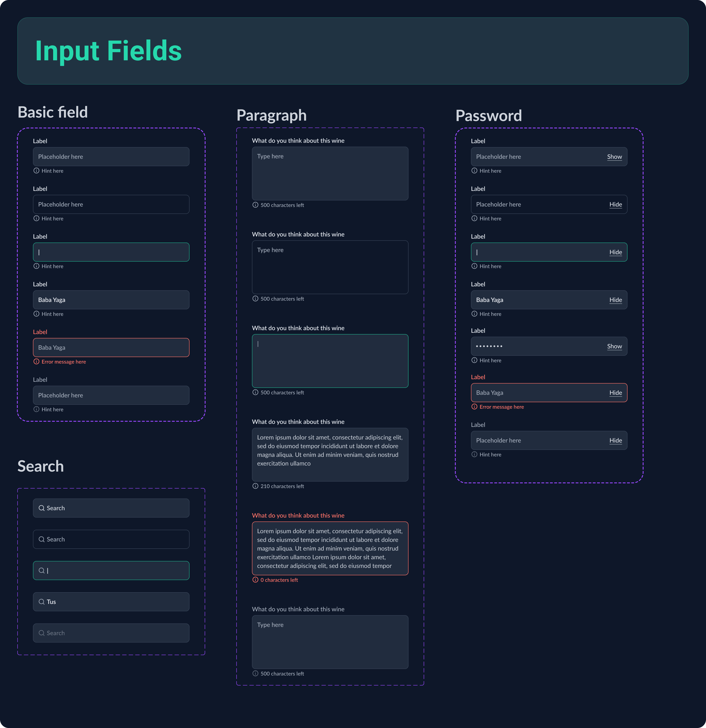Click the red info icon beside 0 characters left
Screen dimensions: 706x728
pos(255,580)
